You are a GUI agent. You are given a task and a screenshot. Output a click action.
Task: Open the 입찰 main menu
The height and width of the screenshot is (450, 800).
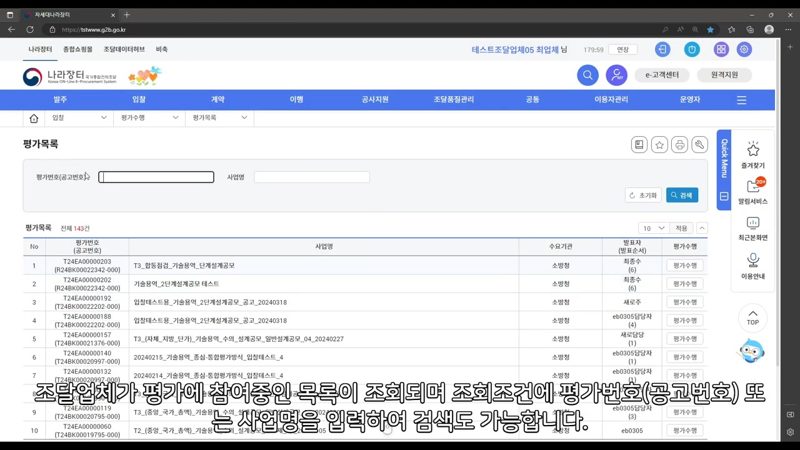click(139, 99)
